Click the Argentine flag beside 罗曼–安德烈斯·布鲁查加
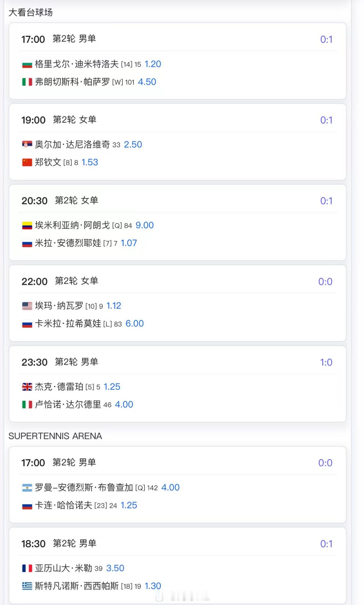The width and height of the screenshot is (364, 605). [27, 488]
